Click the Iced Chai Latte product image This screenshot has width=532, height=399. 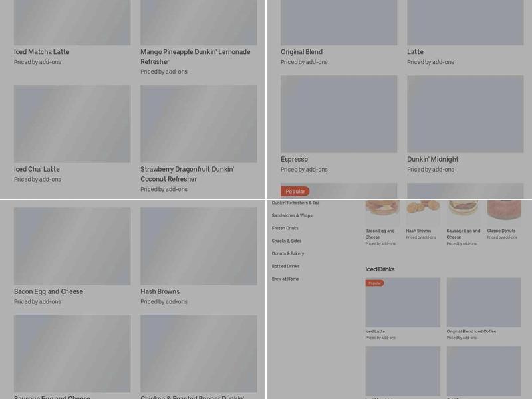click(x=72, y=124)
